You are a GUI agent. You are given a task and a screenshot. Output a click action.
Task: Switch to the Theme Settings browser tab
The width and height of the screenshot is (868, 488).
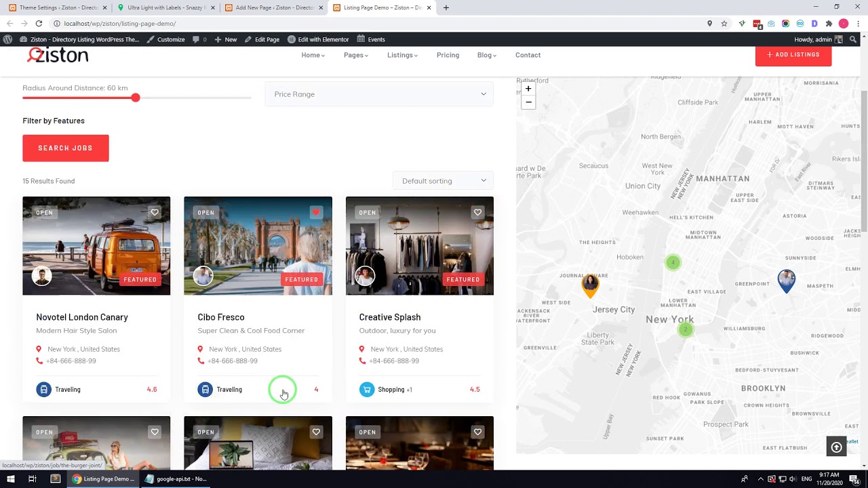click(x=57, y=8)
